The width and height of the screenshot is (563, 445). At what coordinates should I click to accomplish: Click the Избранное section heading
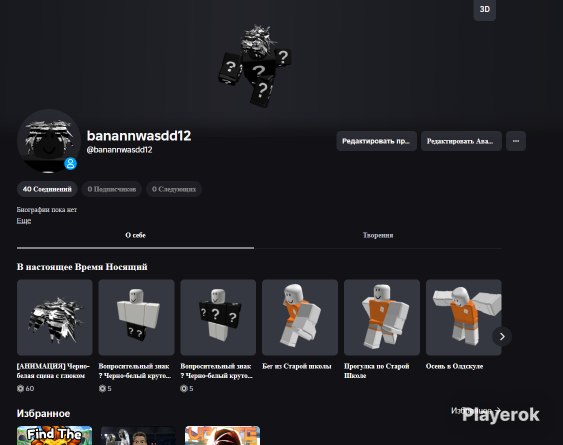(x=43, y=414)
